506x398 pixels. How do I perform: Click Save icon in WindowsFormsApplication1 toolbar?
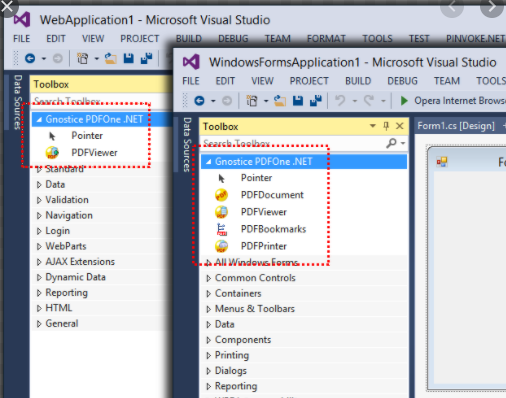(298, 101)
